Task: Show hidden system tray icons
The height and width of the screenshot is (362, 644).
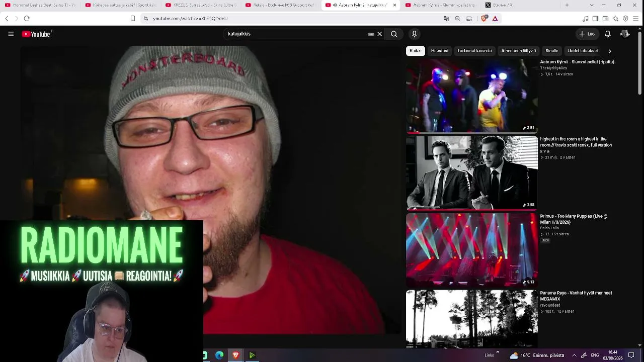Action: tap(574, 355)
